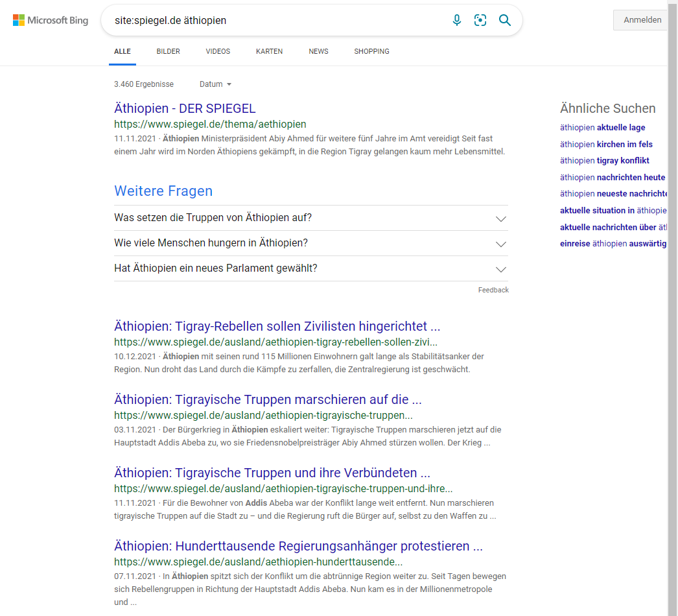Viewport: 678px width, 616px height.
Task: Expand 'Wie viele Menschen hungern in Äthiopien?'
Action: pyautogui.click(x=311, y=243)
